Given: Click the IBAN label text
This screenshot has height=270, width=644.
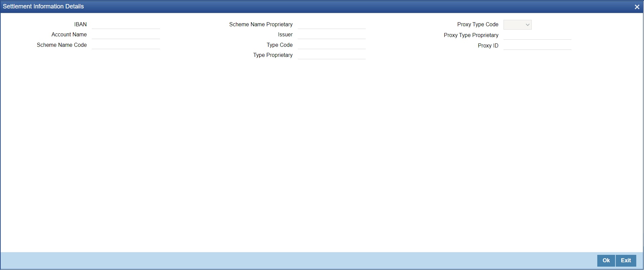Looking at the screenshot, I should 80,25.
